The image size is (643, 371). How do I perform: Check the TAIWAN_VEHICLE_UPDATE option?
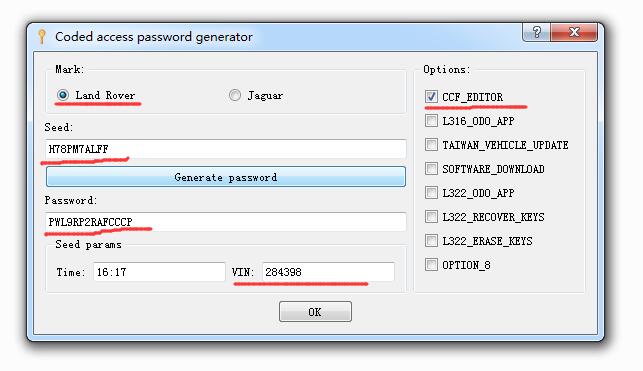click(x=431, y=145)
